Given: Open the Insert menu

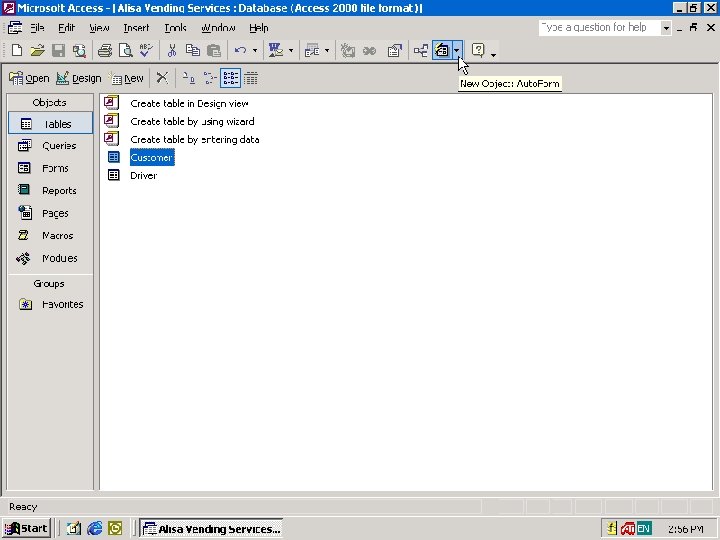Looking at the screenshot, I should pyautogui.click(x=136, y=28).
